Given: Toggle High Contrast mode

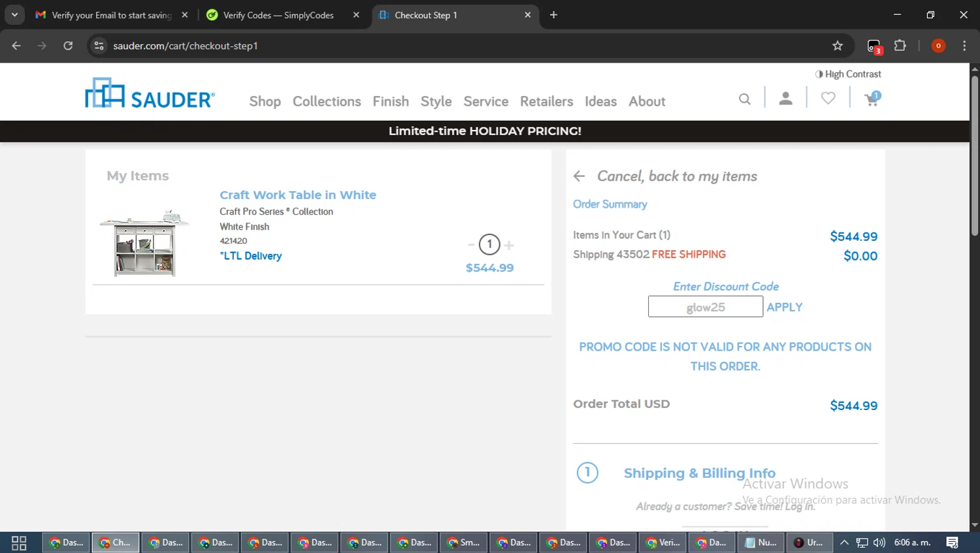Looking at the screenshot, I should pos(848,74).
